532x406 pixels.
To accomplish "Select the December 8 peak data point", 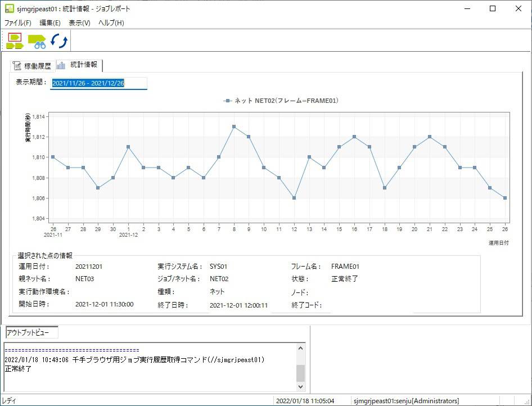I will (234, 127).
